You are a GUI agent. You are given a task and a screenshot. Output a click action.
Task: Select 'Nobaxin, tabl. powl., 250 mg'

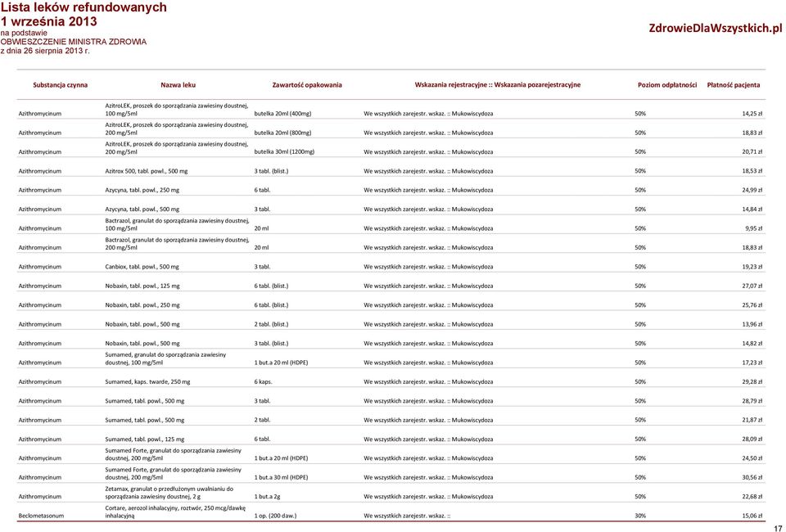142,305
